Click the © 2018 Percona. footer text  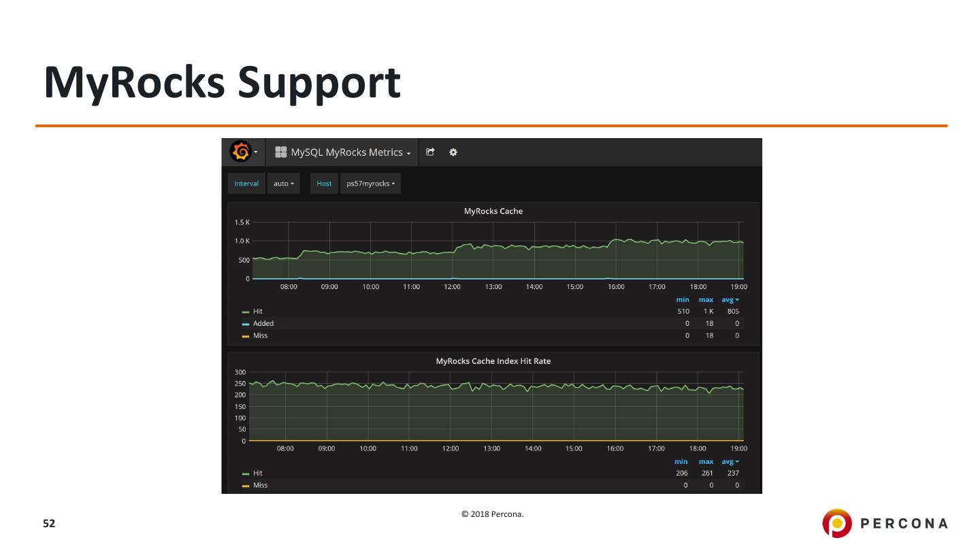coord(493,514)
